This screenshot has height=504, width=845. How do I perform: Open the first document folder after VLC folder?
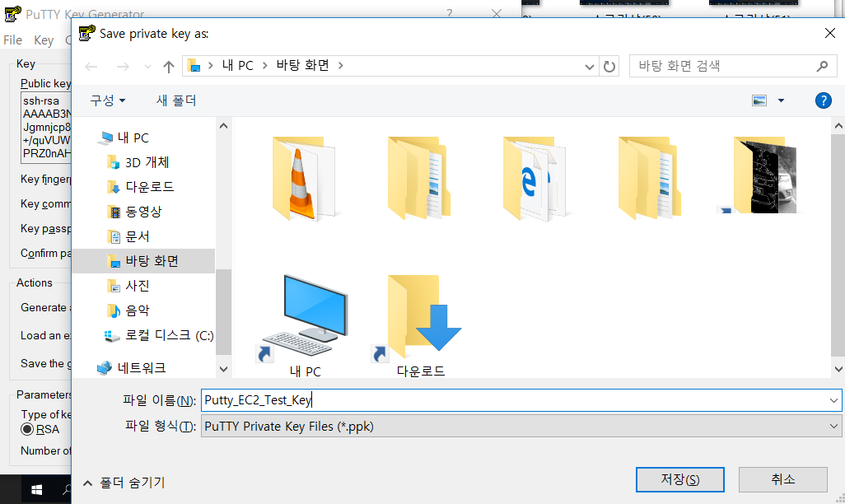[x=418, y=179]
